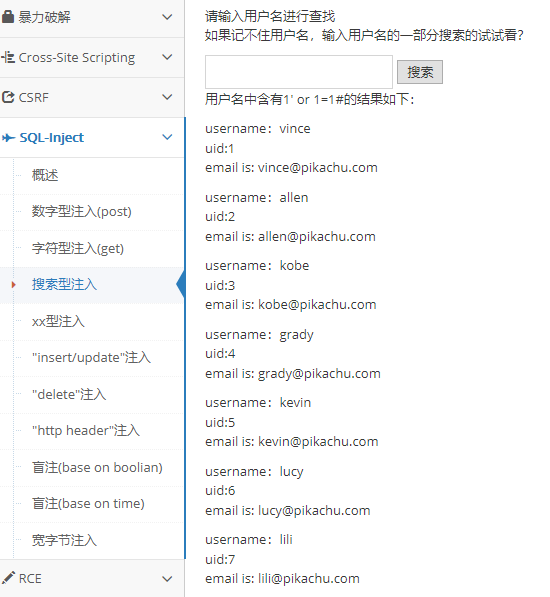Click the RCE pencil icon
This screenshot has width=550, height=597.
point(8,578)
